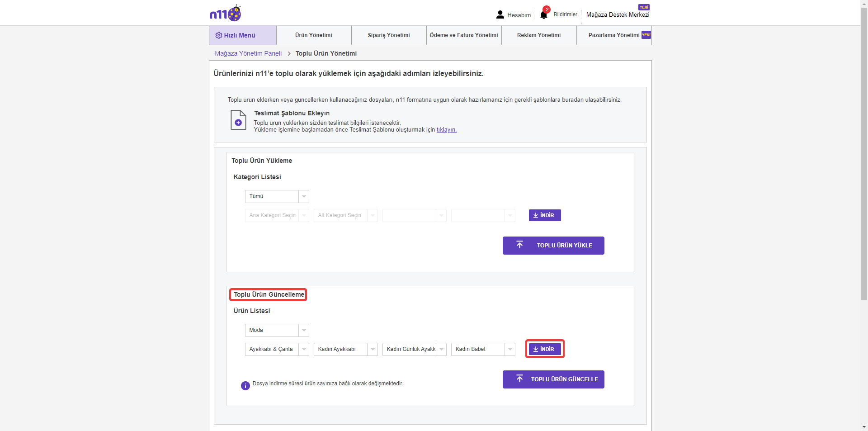Click İNDİR button in Toplu Ürün Güncelleme
The image size is (868, 431).
[x=545, y=349]
